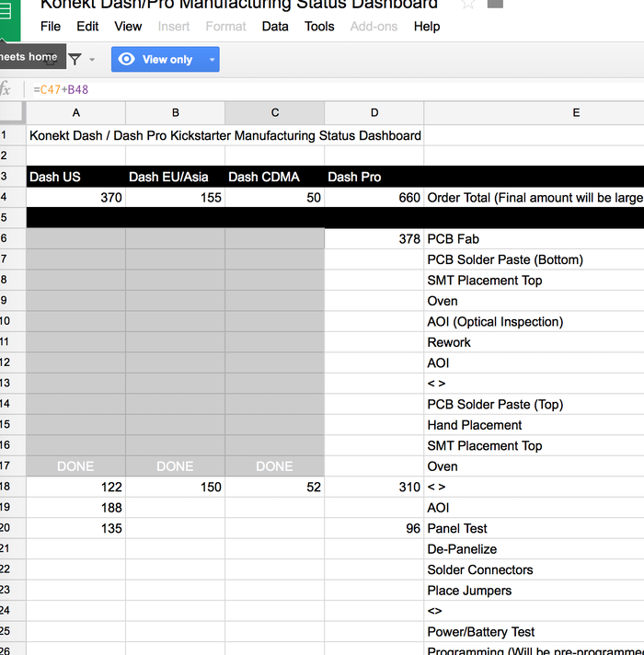This screenshot has height=655, width=644.
Task: Open the Data menu
Action: (x=275, y=27)
